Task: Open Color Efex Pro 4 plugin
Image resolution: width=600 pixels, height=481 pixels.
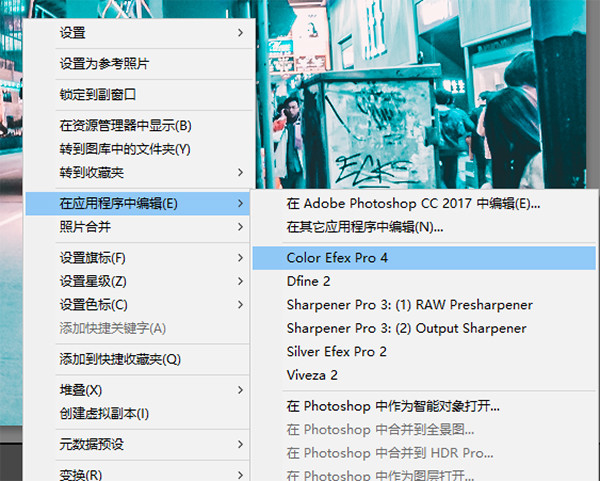Action: tap(337, 258)
